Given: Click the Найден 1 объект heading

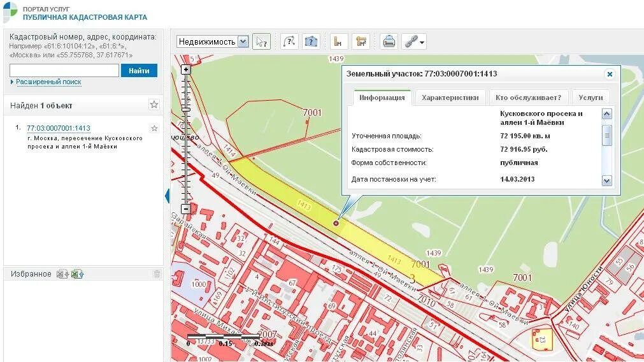Looking at the screenshot, I should (x=41, y=106).
